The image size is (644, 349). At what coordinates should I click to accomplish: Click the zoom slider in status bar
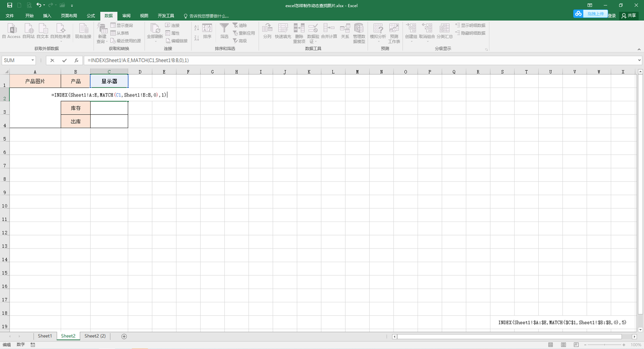[604, 345]
